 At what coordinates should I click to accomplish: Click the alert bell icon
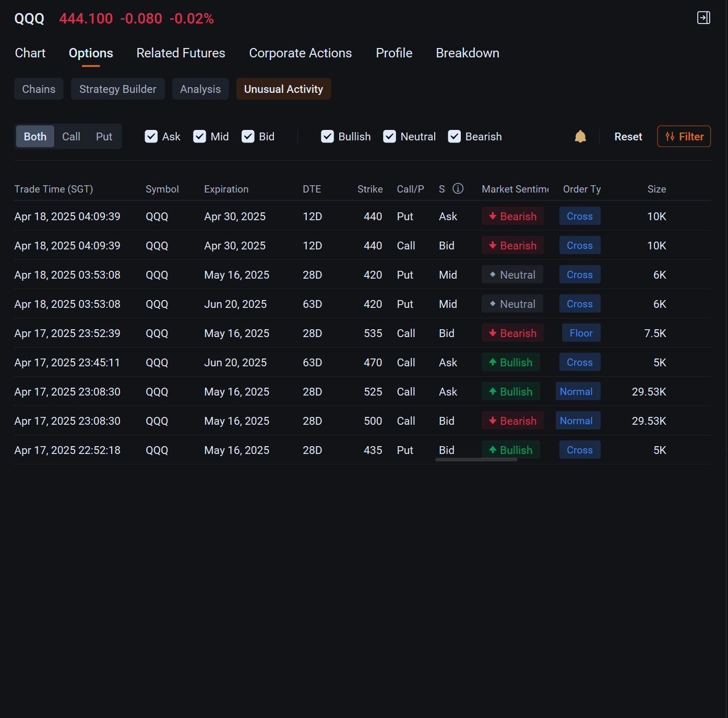click(580, 137)
